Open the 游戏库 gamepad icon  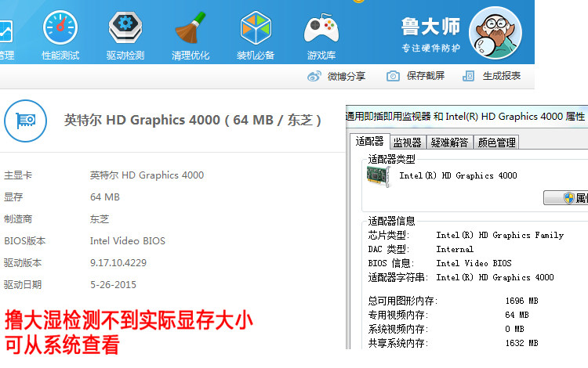pos(321,28)
